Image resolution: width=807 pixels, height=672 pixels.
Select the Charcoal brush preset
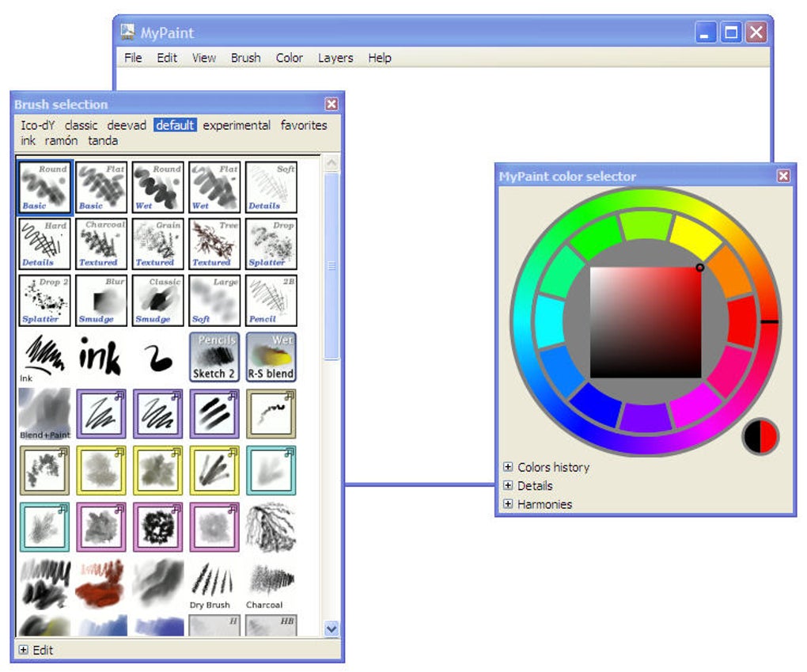pos(271,584)
